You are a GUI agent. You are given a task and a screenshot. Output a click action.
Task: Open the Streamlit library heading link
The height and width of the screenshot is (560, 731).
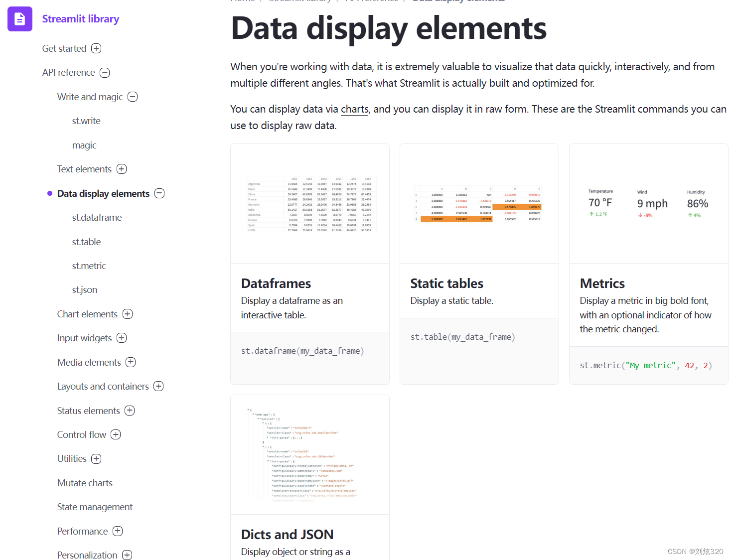[x=81, y=19]
